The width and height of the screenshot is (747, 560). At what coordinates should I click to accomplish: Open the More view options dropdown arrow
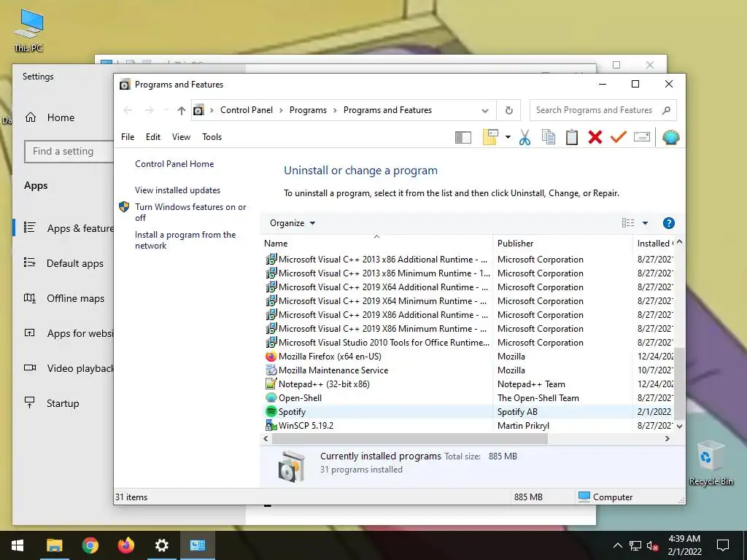[645, 223]
